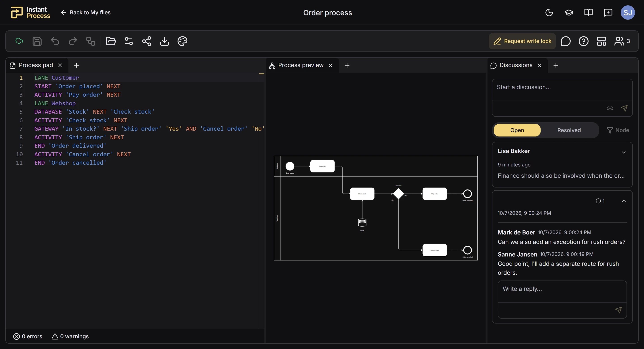Undo the last change
This screenshot has height=349, width=644.
tap(55, 41)
